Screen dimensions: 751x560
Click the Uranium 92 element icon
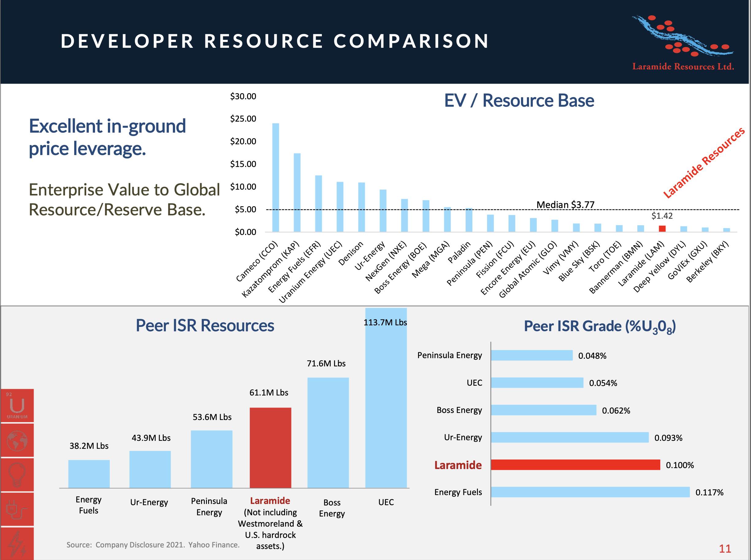pyautogui.click(x=17, y=405)
